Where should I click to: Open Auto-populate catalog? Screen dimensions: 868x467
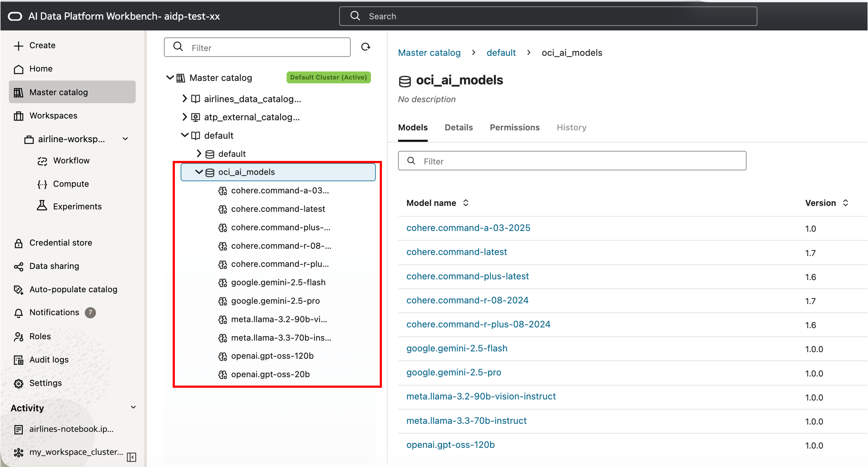(x=73, y=289)
